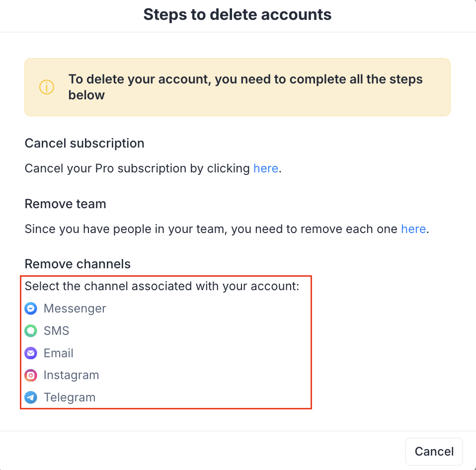Click the green SMS channel icon

(31, 331)
